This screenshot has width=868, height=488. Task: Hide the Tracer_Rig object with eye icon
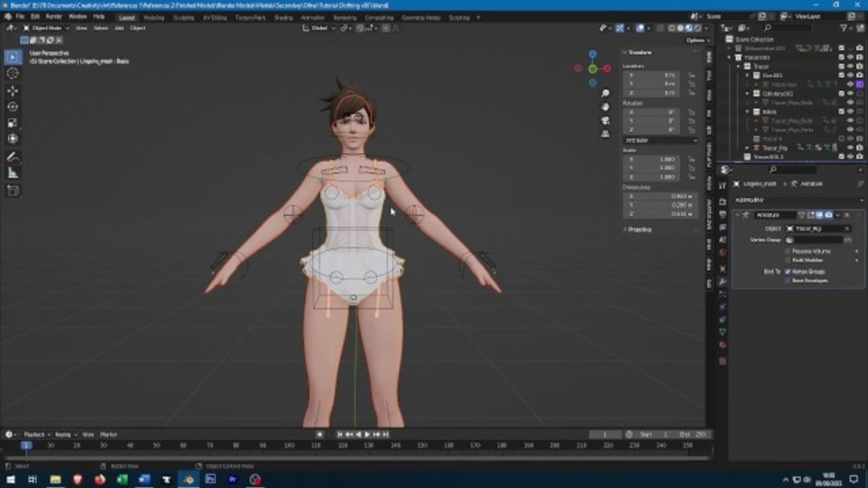[850, 147]
